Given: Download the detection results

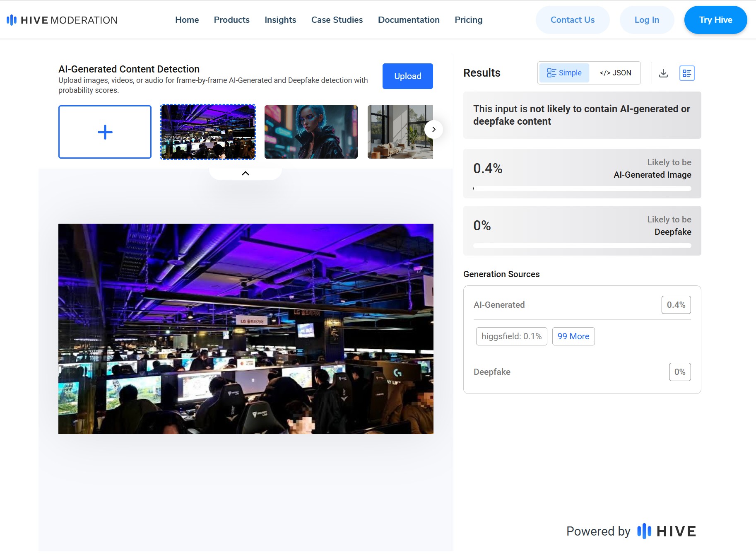Looking at the screenshot, I should [663, 73].
